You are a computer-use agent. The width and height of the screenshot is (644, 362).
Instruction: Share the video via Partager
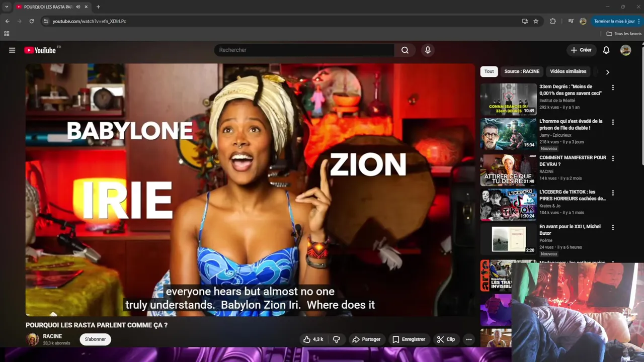(x=366, y=339)
